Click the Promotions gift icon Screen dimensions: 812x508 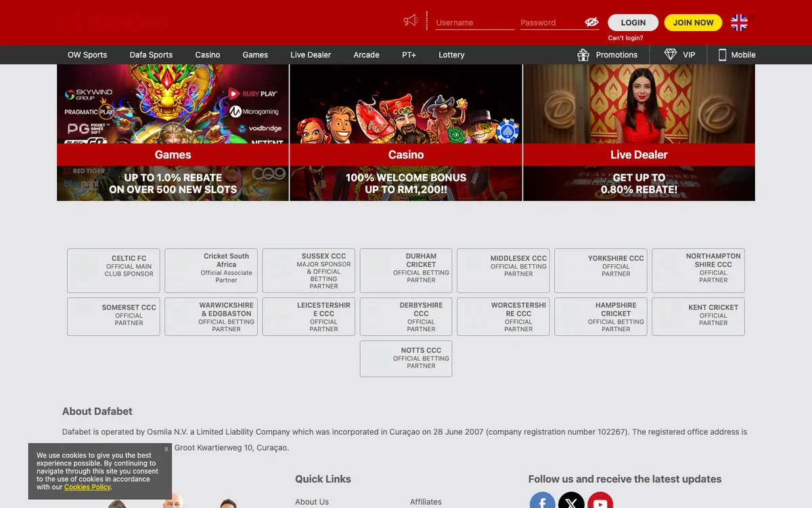point(583,55)
